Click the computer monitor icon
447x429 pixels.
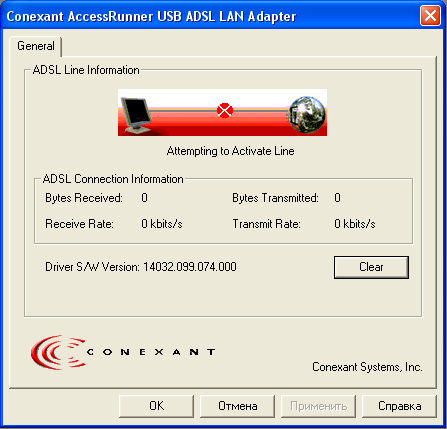coord(136,115)
